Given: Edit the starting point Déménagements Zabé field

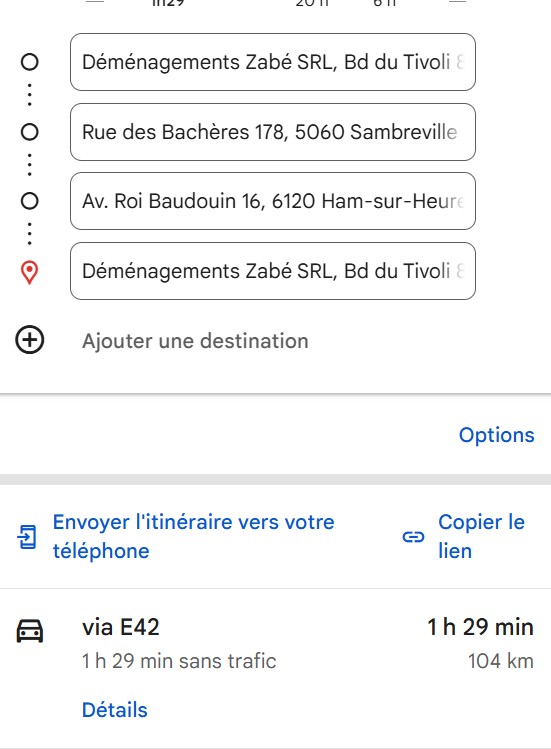Looking at the screenshot, I should point(273,62).
